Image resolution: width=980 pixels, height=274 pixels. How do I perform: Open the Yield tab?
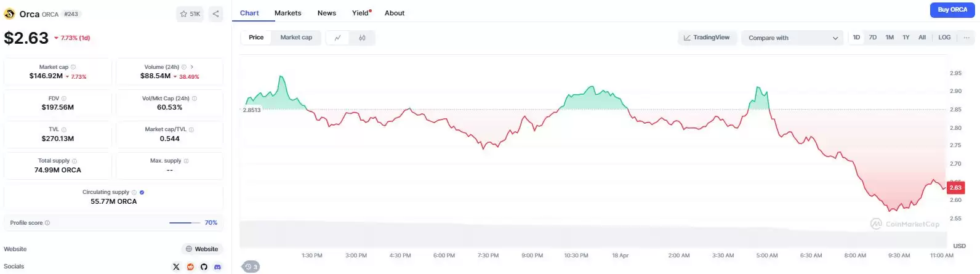click(x=361, y=13)
